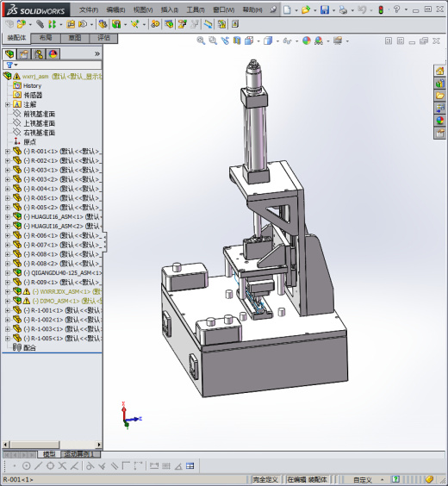The height and width of the screenshot is (486, 448).
Task: Click the Mate paperclip icon
Action: [40, 24]
